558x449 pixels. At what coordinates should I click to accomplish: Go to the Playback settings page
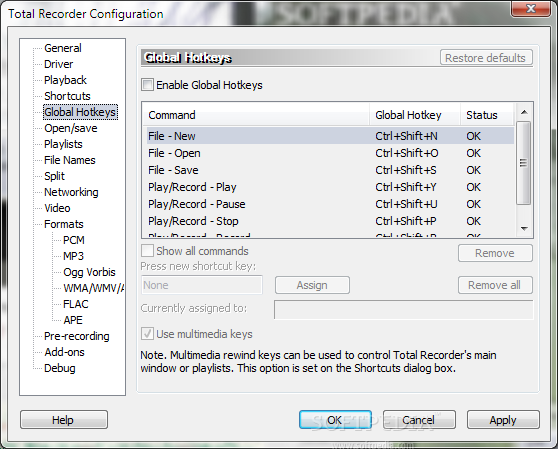pyautogui.click(x=65, y=80)
